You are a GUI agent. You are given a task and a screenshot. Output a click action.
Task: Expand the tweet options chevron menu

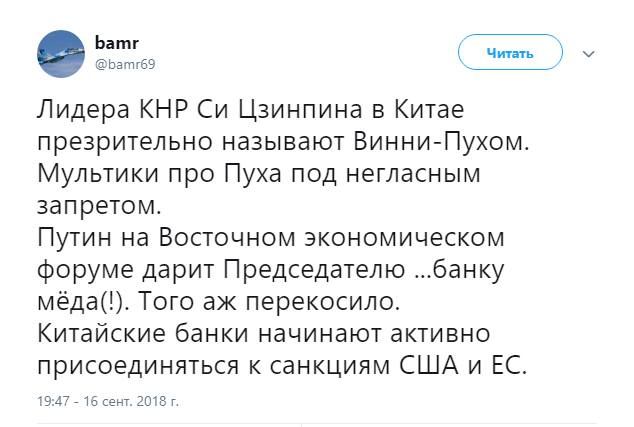589,54
